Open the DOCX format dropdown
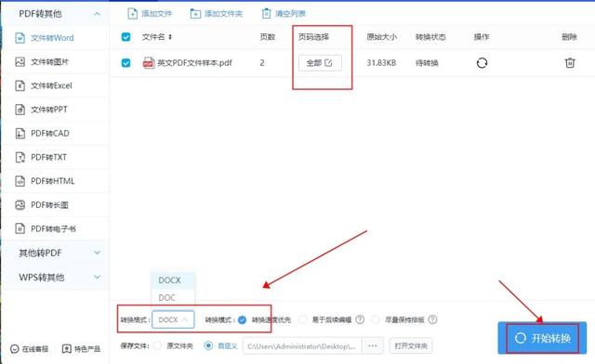 point(173,319)
